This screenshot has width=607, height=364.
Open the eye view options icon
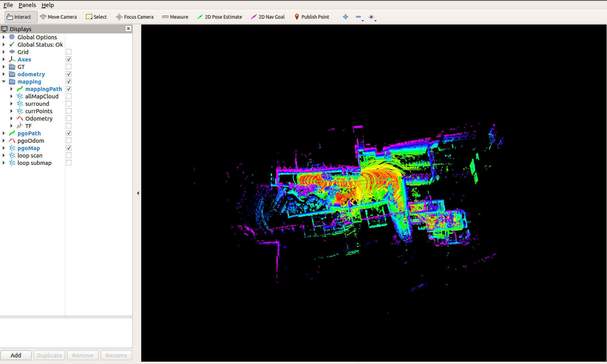[x=371, y=17]
